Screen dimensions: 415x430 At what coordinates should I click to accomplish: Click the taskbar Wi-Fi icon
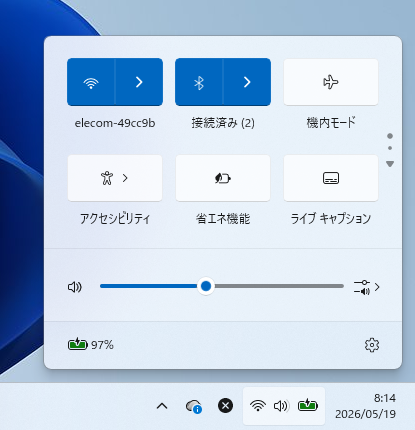click(258, 406)
